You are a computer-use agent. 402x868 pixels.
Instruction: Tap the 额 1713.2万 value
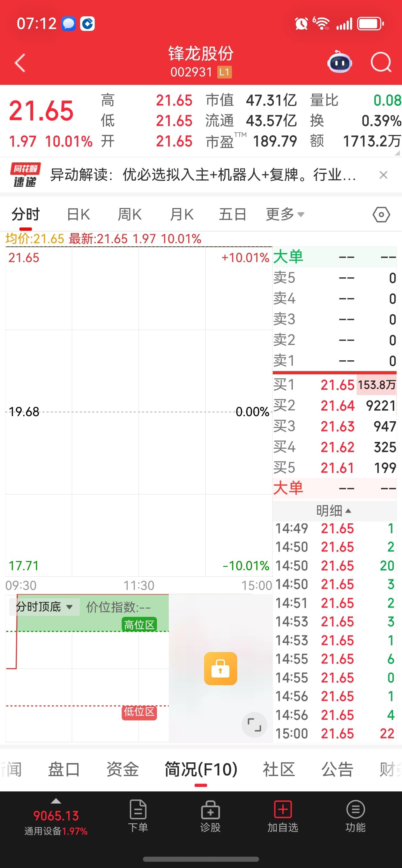[372, 141]
